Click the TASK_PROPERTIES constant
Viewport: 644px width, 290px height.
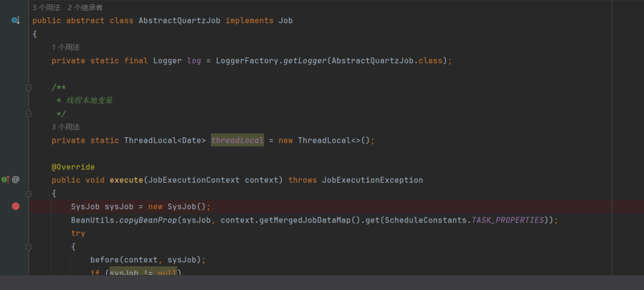(507, 220)
